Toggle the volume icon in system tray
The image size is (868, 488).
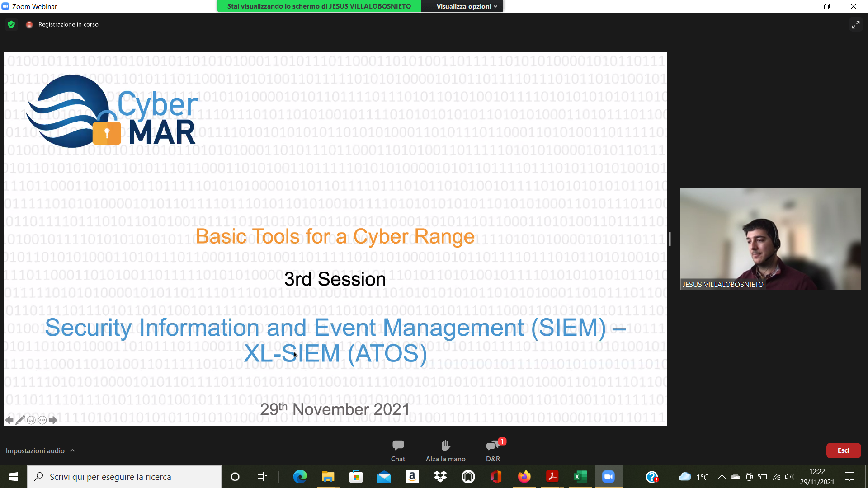[789, 477]
